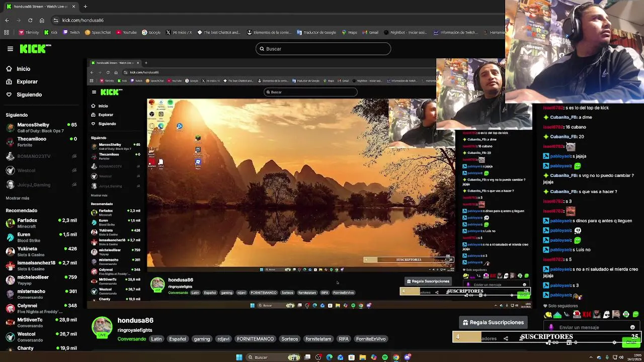
Task: Open the Maps bookmark
Action: [349, 32]
